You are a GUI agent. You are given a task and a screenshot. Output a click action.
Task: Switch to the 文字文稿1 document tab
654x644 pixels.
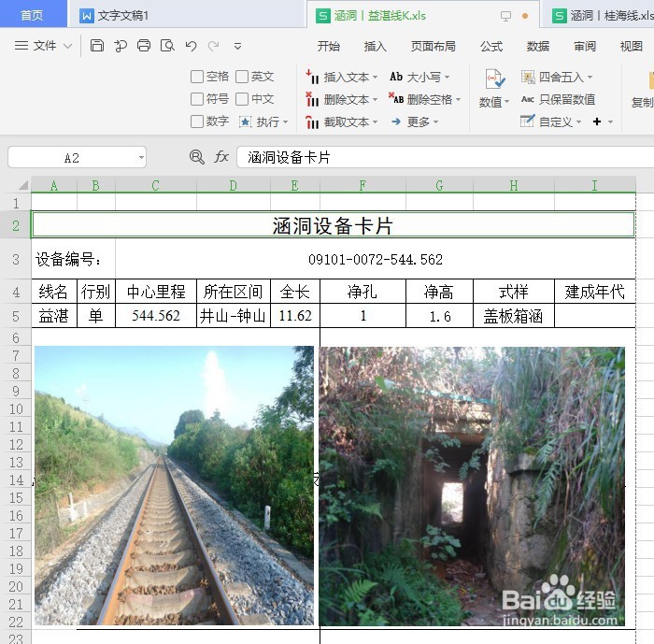click(187, 15)
